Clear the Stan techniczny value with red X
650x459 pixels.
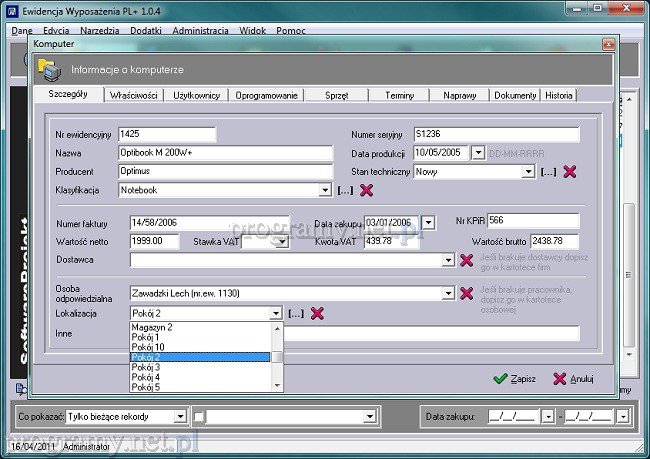coord(570,171)
